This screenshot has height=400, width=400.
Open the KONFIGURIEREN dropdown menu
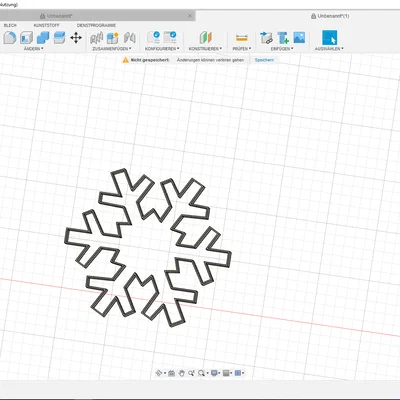click(x=162, y=49)
